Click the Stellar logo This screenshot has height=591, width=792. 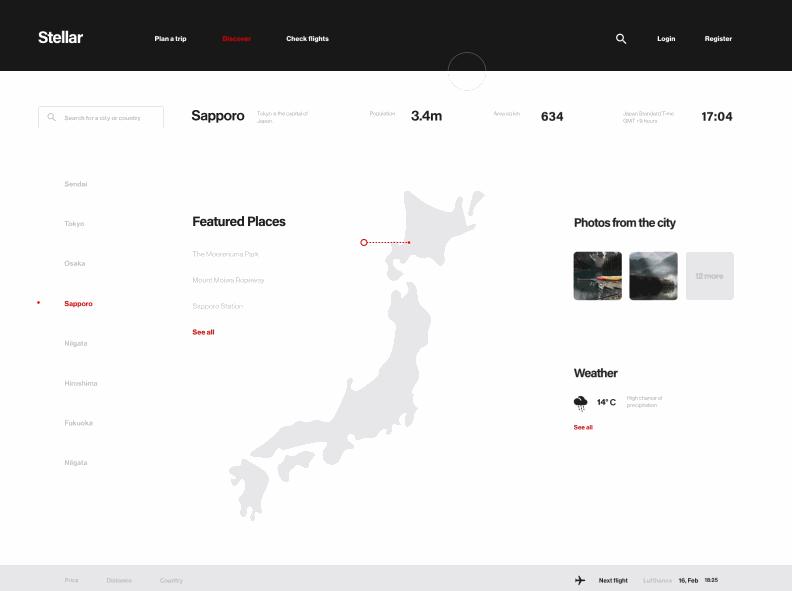coord(60,38)
